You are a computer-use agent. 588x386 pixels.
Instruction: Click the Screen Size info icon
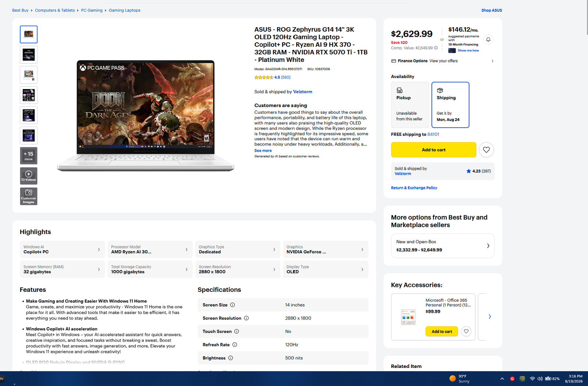pos(233,305)
